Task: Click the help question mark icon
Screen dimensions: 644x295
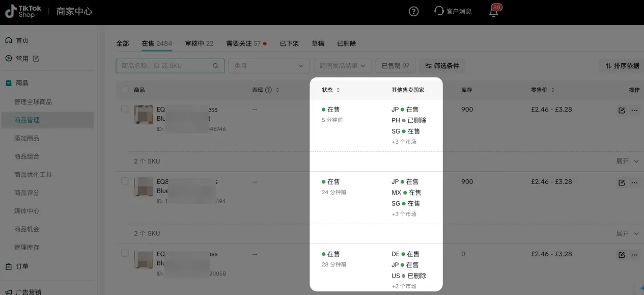Action: [413, 10]
